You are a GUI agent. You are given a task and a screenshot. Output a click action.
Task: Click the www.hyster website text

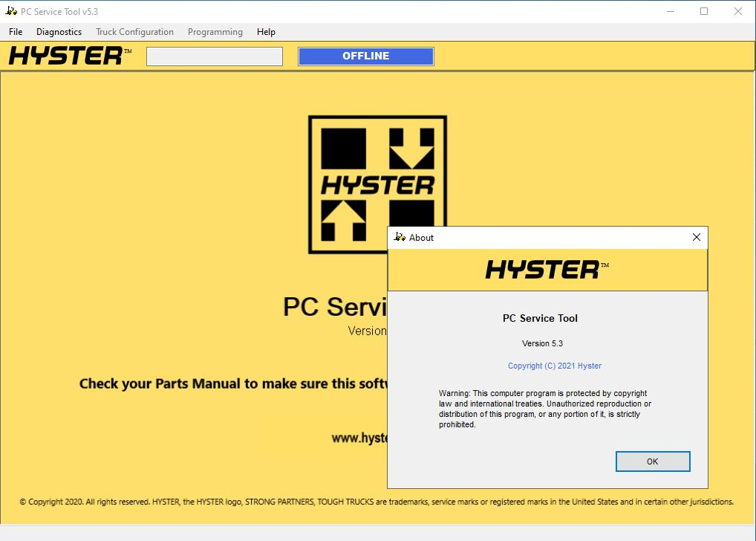[359, 438]
